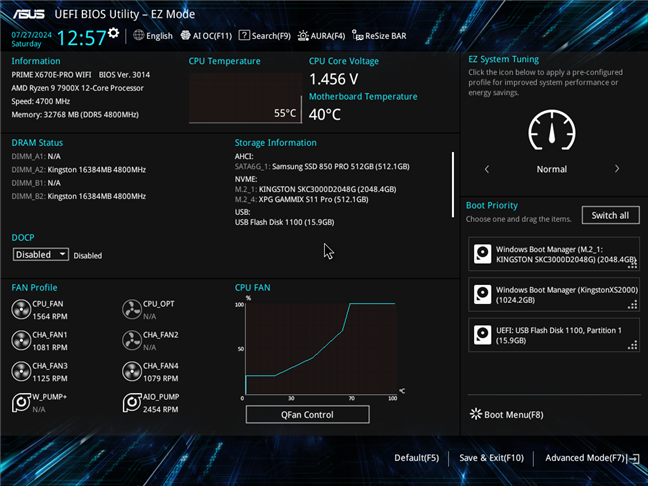Click USB Flash Disk 1100 storage entry

(x=284, y=222)
